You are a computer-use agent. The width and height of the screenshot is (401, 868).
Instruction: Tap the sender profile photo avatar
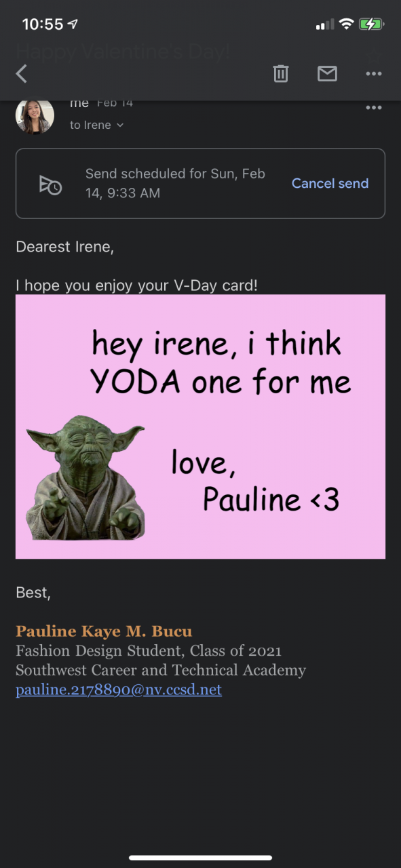[35, 115]
